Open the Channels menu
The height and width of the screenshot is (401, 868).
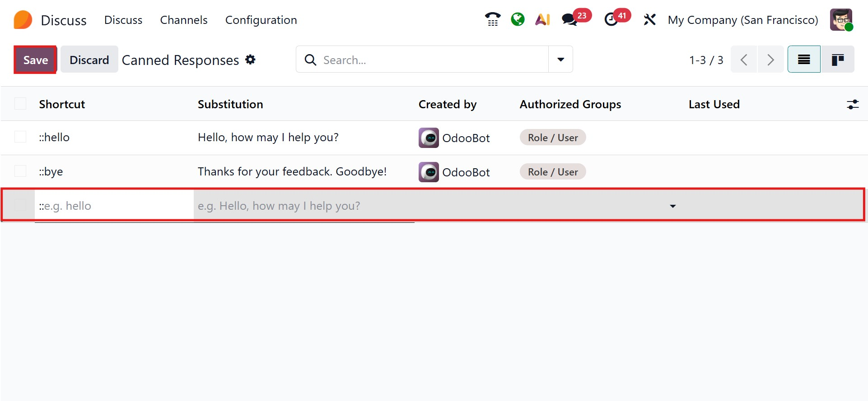point(184,20)
